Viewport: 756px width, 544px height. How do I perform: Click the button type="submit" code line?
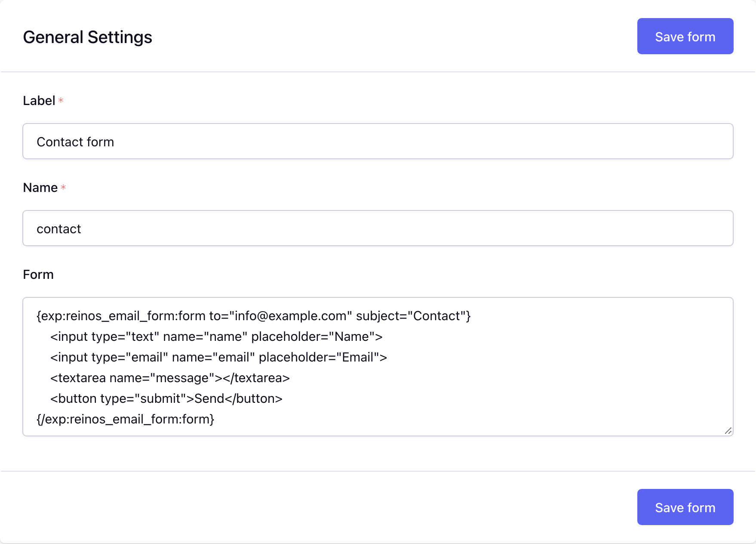click(166, 399)
